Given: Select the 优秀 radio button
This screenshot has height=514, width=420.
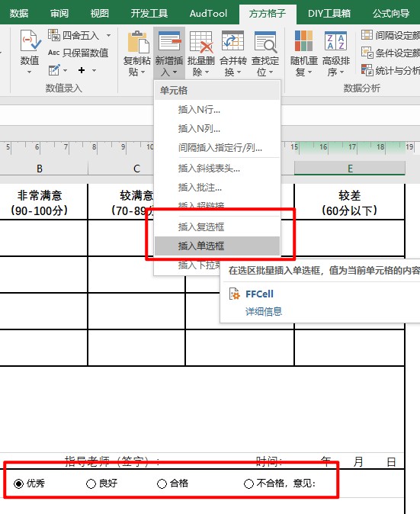Looking at the screenshot, I should click(x=18, y=483).
